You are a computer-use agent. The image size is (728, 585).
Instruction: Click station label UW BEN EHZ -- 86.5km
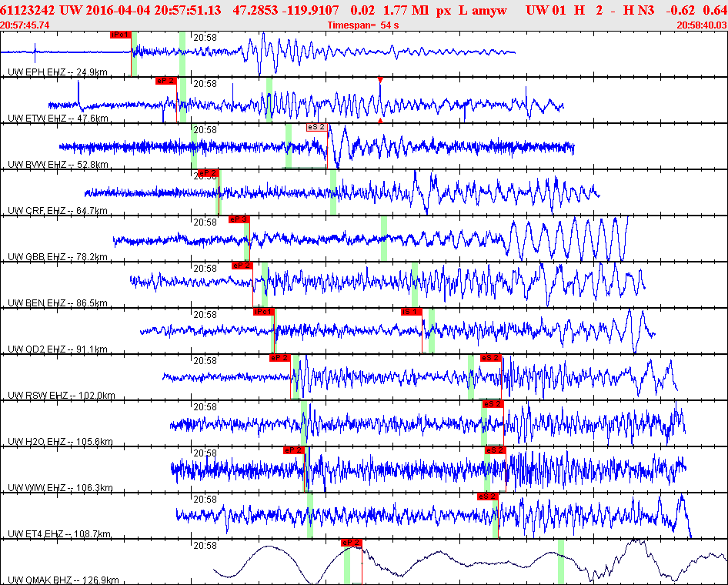pos(58,303)
